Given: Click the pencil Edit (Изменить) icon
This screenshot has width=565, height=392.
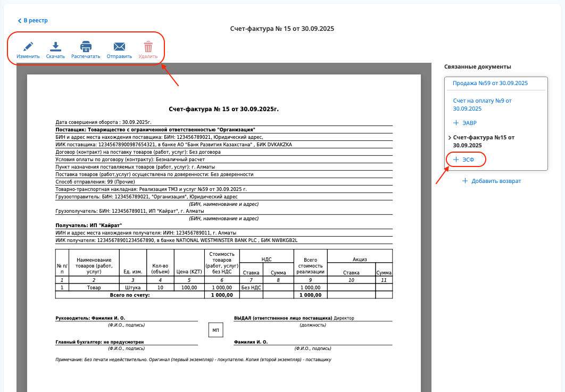Looking at the screenshot, I should pos(28,47).
